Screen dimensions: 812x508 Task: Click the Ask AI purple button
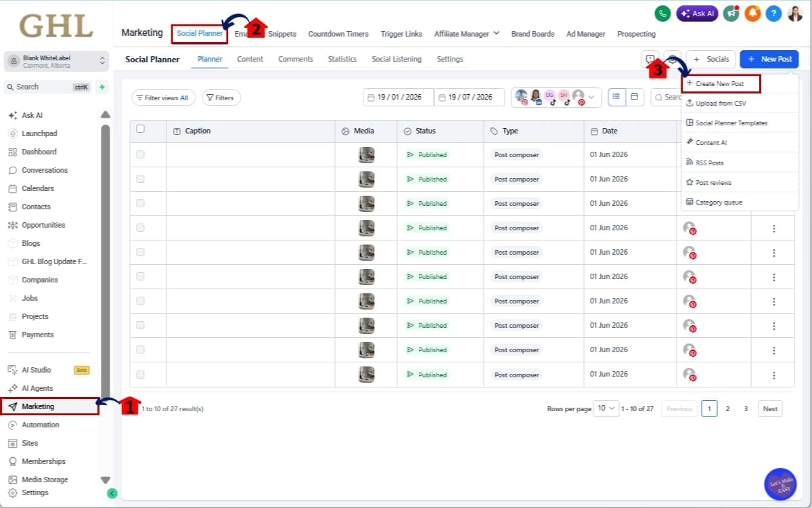(x=697, y=13)
